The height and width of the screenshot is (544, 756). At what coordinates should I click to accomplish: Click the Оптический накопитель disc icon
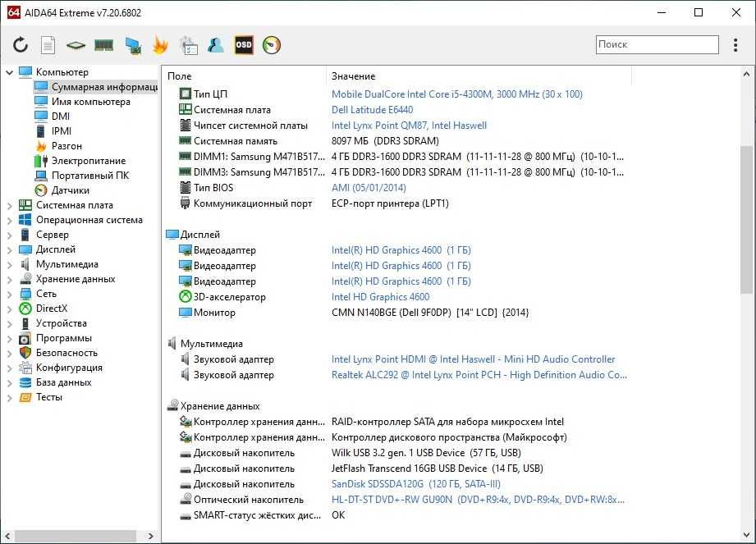(x=186, y=499)
